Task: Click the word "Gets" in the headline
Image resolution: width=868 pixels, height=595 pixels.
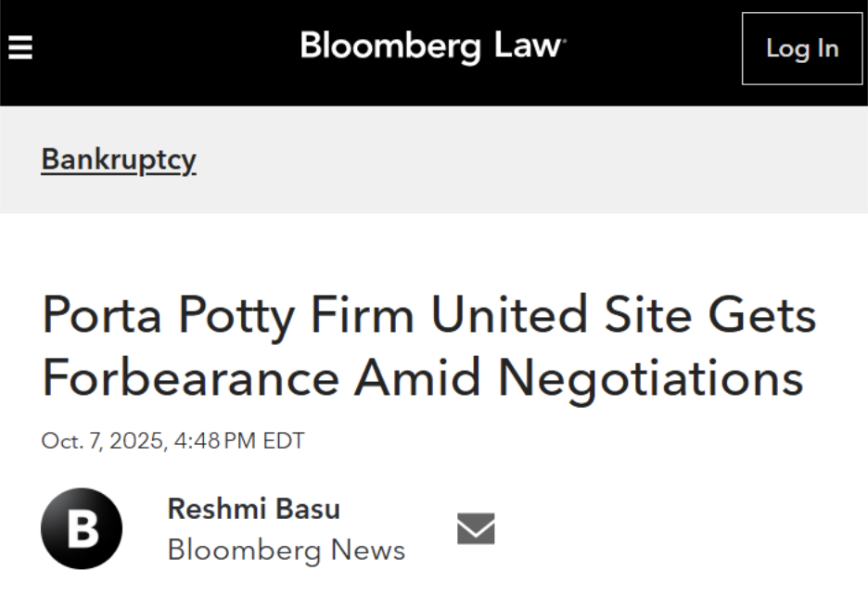Action: pos(762,315)
